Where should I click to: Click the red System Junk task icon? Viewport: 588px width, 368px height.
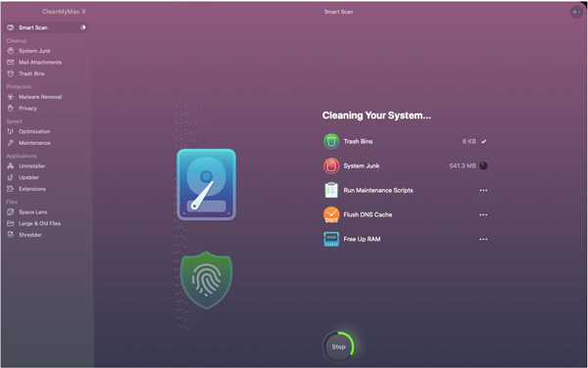click(331, 165)
